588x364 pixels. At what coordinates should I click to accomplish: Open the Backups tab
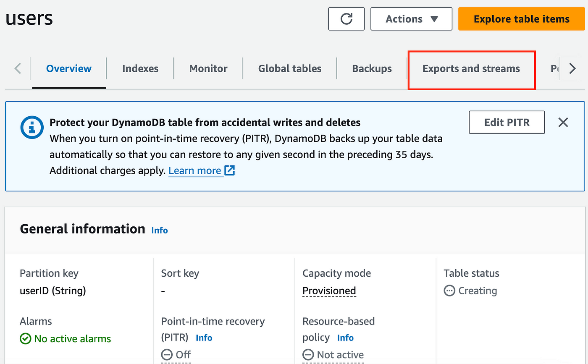pos(372,68)
